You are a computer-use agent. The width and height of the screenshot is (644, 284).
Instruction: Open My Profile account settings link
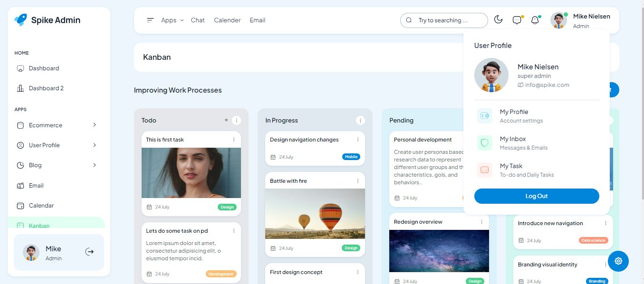pyautogui.click(x=521, y=116)
